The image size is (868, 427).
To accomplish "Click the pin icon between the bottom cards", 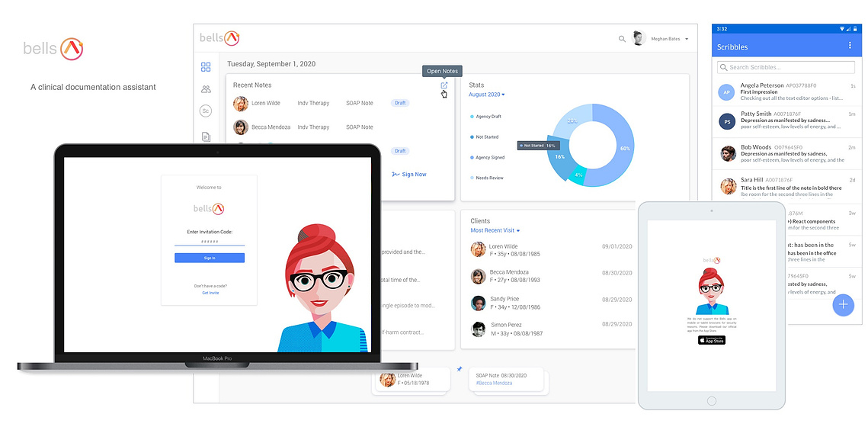I will (x=459, y=369).
